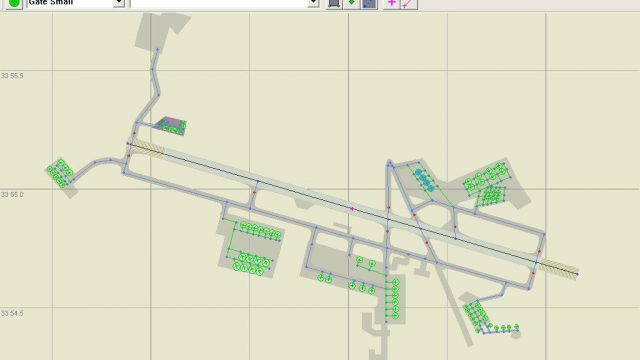
Task: Click the magenta plus toolbar icon
Action: coord(391,3)
